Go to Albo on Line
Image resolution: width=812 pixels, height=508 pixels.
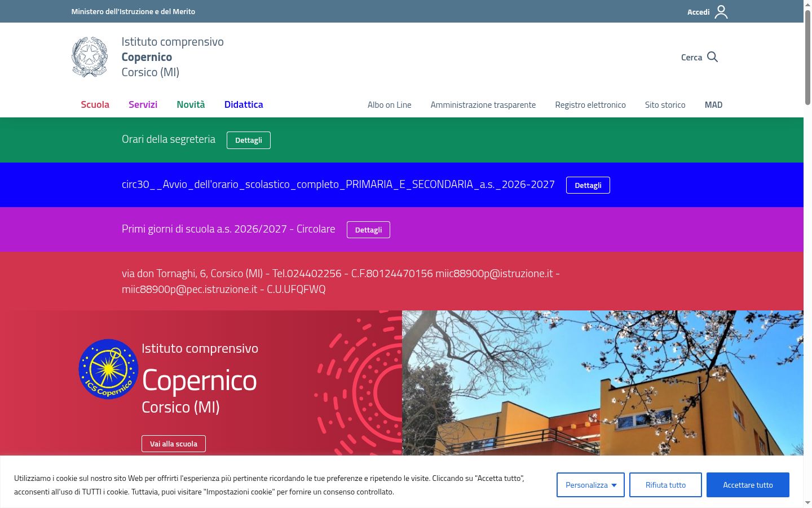coord(390,105)
